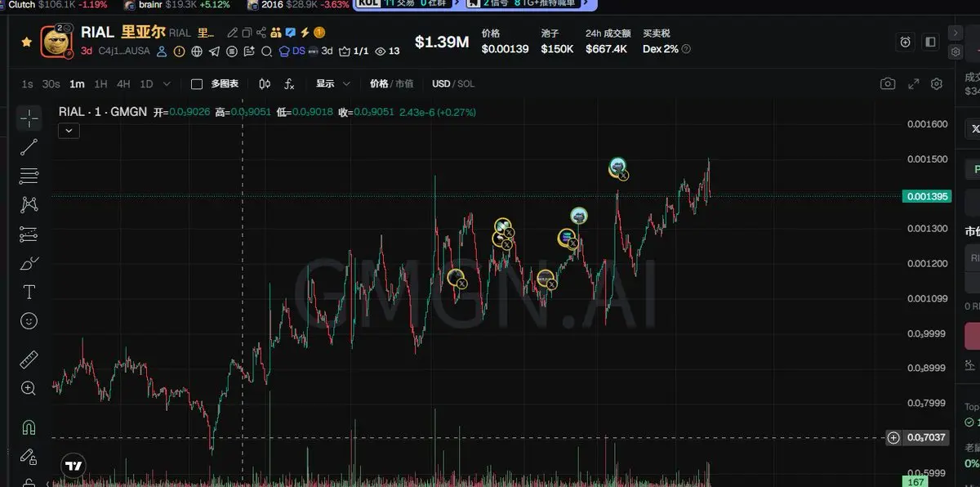This screenshot has height=487, width=980.
Task: Open the crown rank 1/1 indicator
Action: [354, 51]
